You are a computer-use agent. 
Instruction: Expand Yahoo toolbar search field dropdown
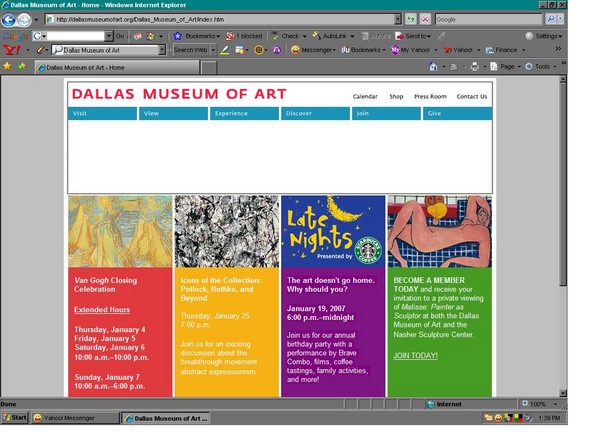[x=162, y=50]
